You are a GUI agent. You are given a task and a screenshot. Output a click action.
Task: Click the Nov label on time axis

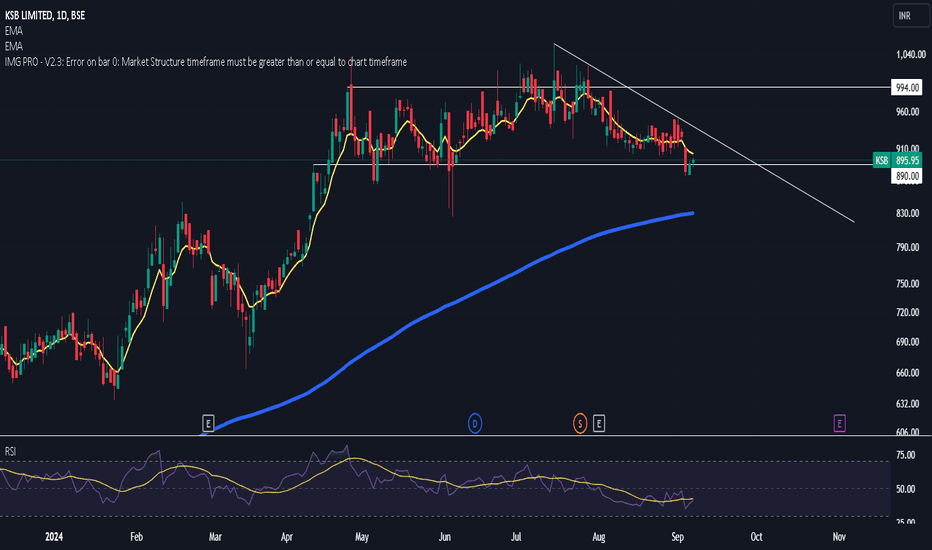click(x=839, y=536)
